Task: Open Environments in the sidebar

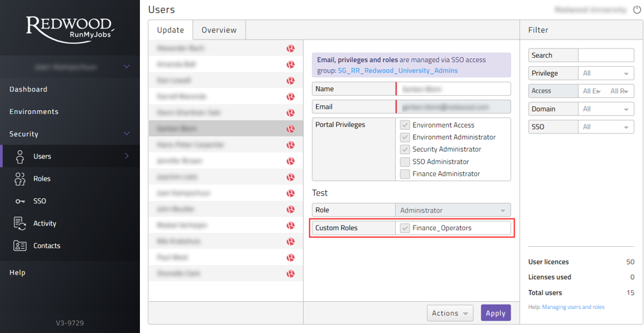Action: [34, 111]
